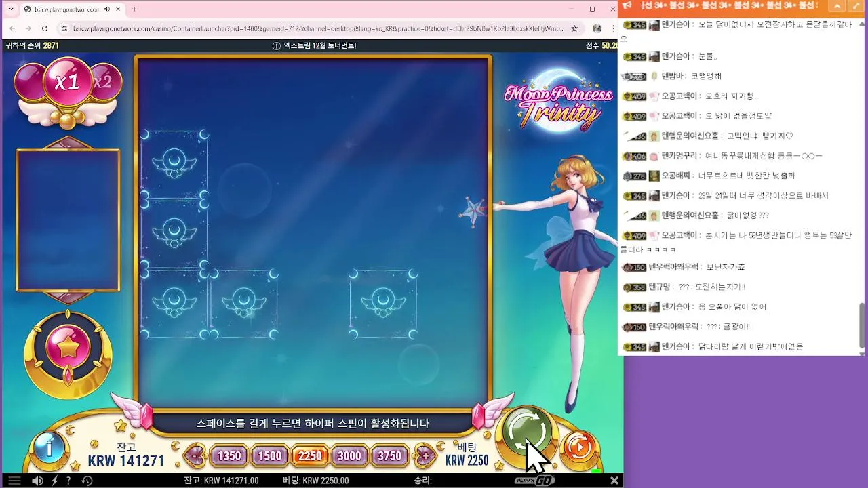Open the blue game info button
Screen dimensions: 868x488
click(49, 447)
